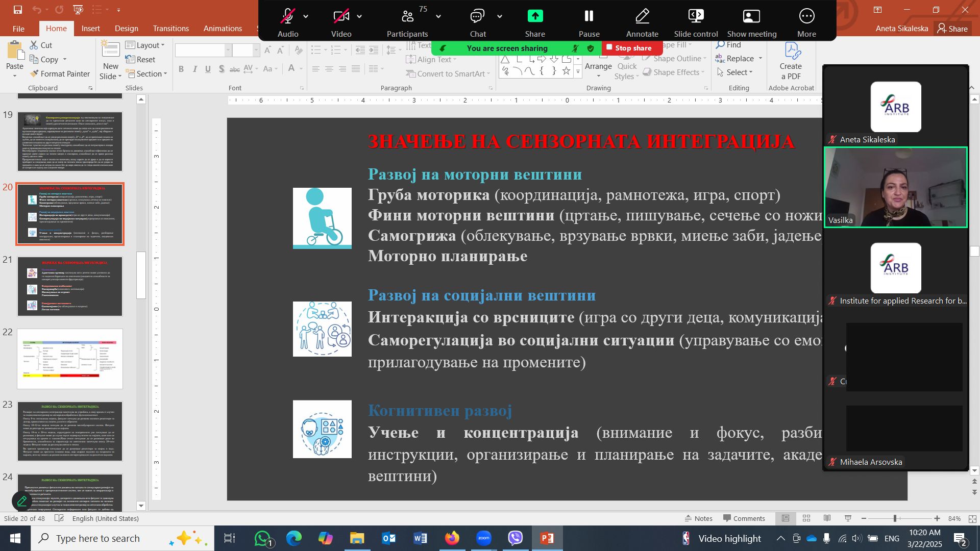This screenshot has height=551, width=980.
Task: Click the Slide control icon
Action: click(x=696, y=16)
